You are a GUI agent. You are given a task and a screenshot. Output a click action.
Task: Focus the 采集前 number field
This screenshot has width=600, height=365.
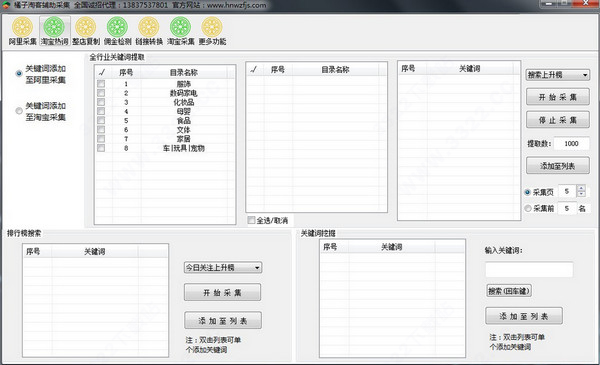pyautogui.click(x=567, y=208)
